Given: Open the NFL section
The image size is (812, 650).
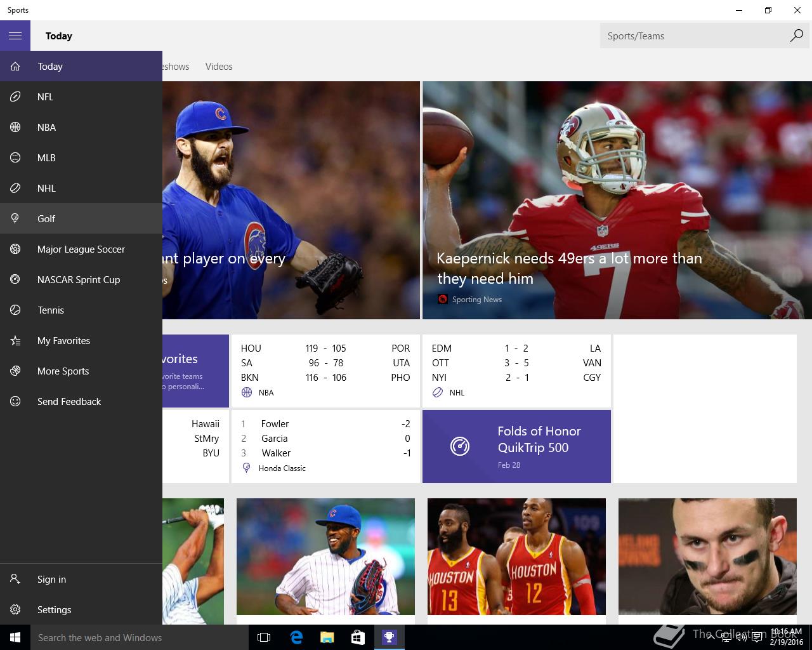Looking at the screenshot, I should pyautogui.click(x=81, y=96).
